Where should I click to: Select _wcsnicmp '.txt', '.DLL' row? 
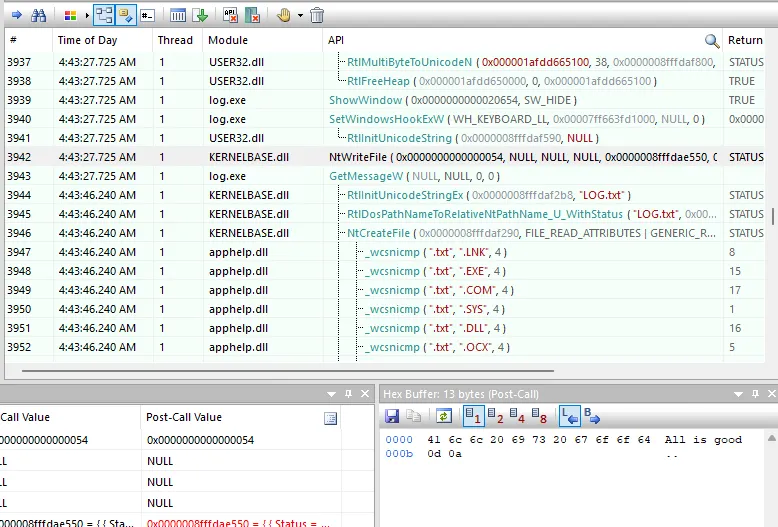coord(385,328)
